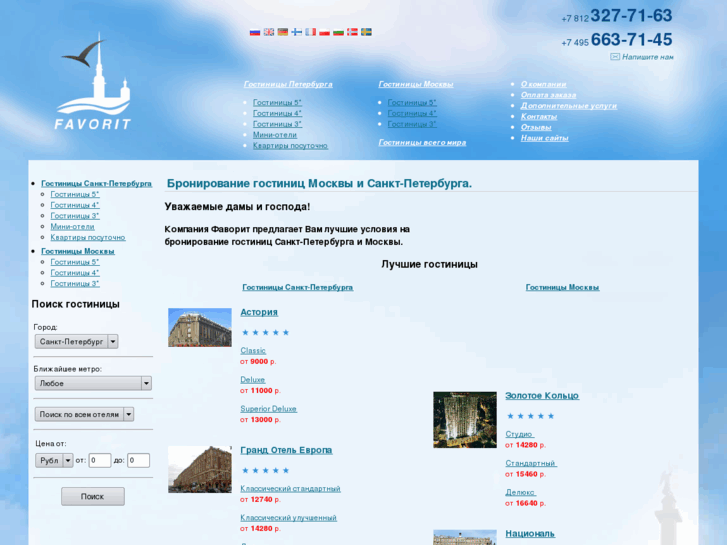Open sidebar Гостиницы Москвы link
Viewport: 727px width, 545px height.
(77, 251)
